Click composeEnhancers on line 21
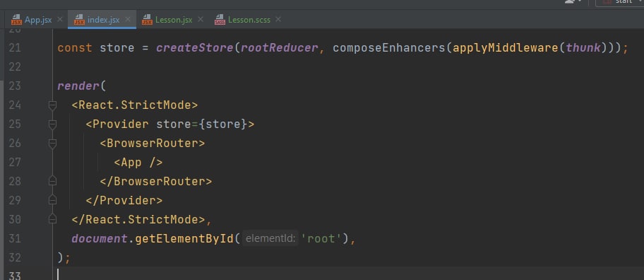The width and height of the screenshot is (644, 280). [389, 48]
